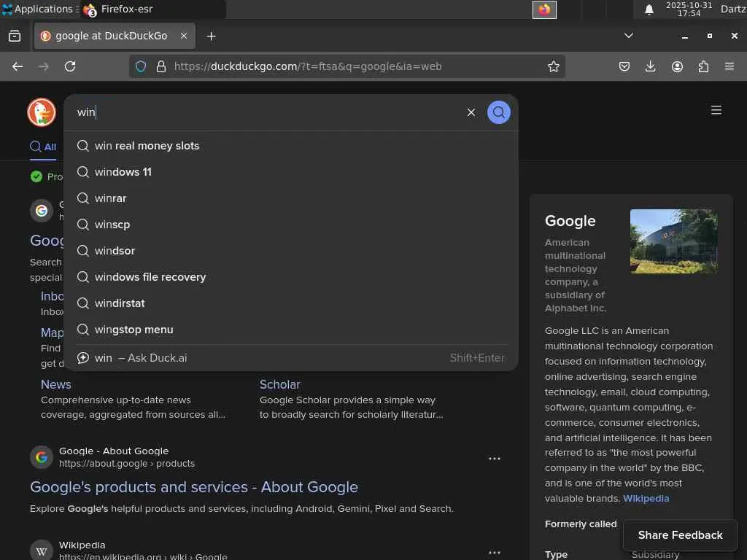Image resolution: width=747 pixels, height=560 pixels.
Task: Ask Duck.ai about win
Action: pos(291,357)
